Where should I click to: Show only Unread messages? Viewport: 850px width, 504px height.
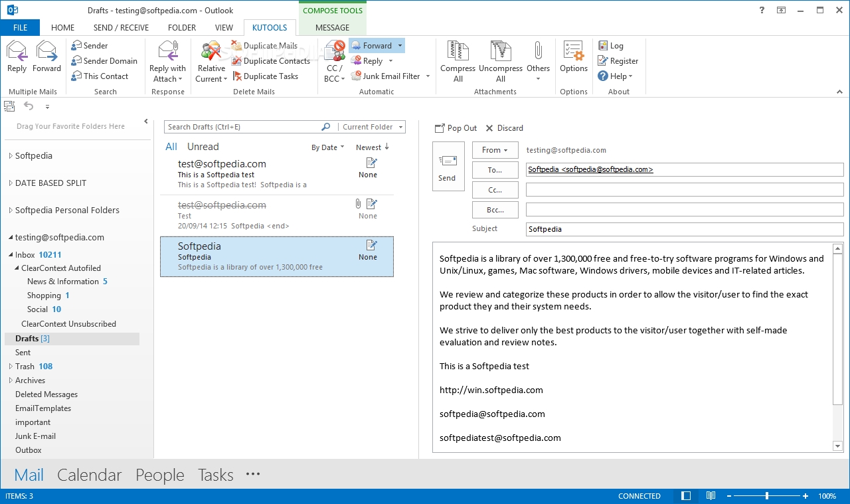[x=203, y=147]
